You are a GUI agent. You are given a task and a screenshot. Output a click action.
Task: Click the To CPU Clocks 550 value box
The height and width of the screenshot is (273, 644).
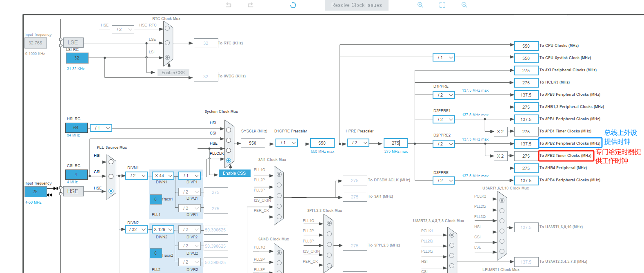click(526, 46)
